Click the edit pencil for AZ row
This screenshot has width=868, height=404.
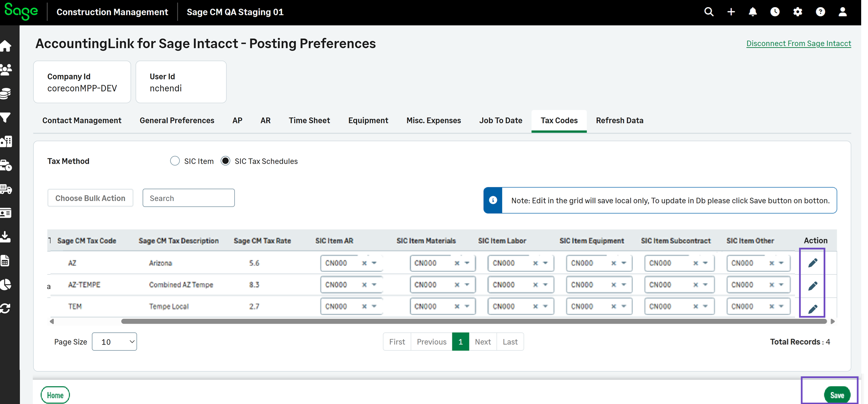[x=813, y=263]
